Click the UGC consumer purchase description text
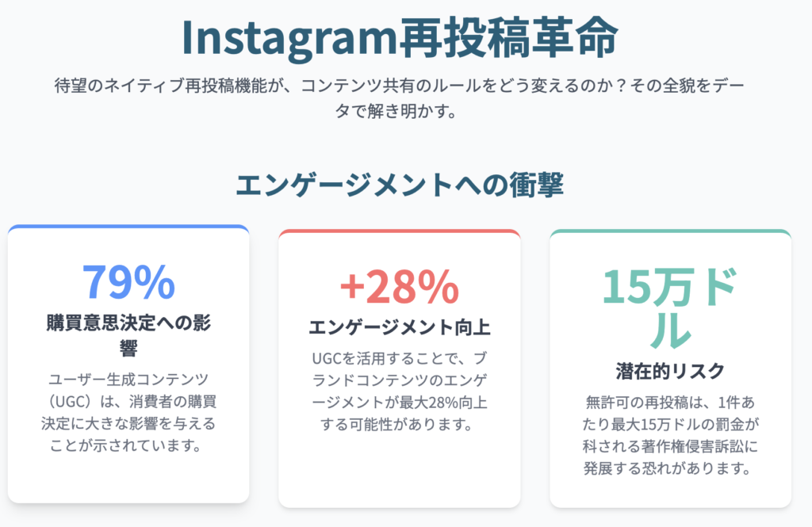This screenshot has height=527, width=812. pyautogui.click(x=128, y=412)
